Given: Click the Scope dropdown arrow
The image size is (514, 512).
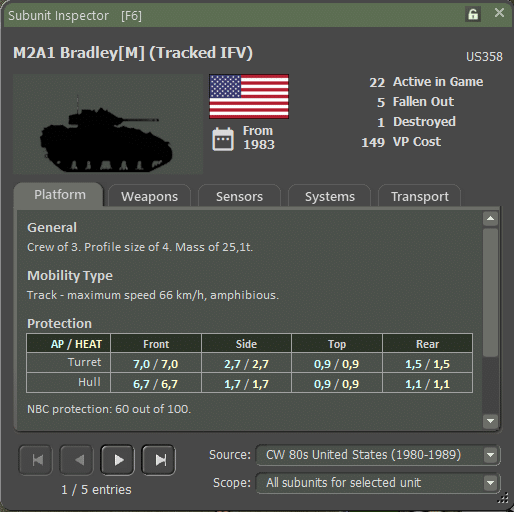Looking at the screenshot, I should (x=490, y=483).
